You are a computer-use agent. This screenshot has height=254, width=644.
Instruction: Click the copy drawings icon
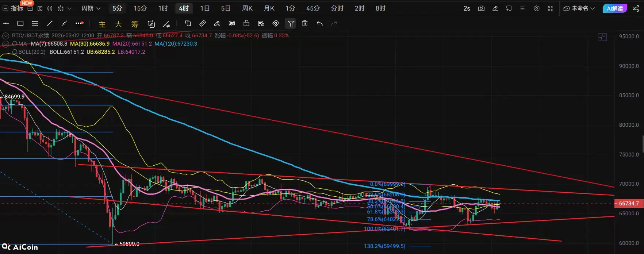188,23
